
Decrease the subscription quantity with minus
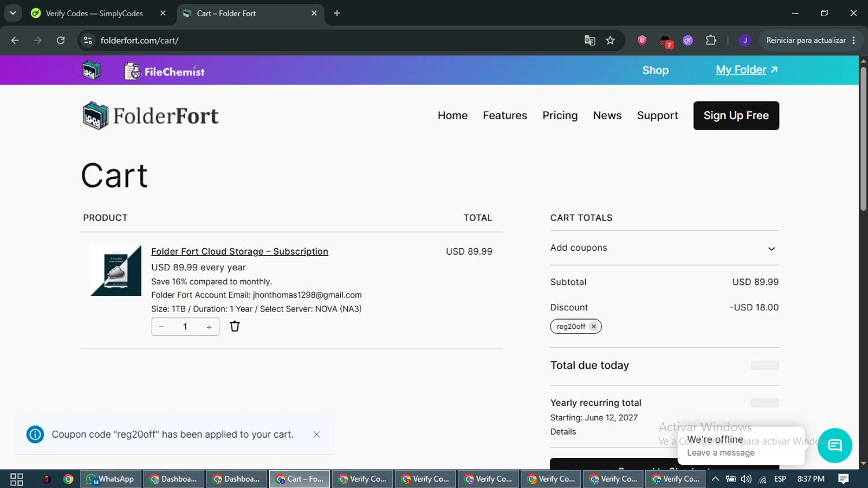click(x=161, y=327)
